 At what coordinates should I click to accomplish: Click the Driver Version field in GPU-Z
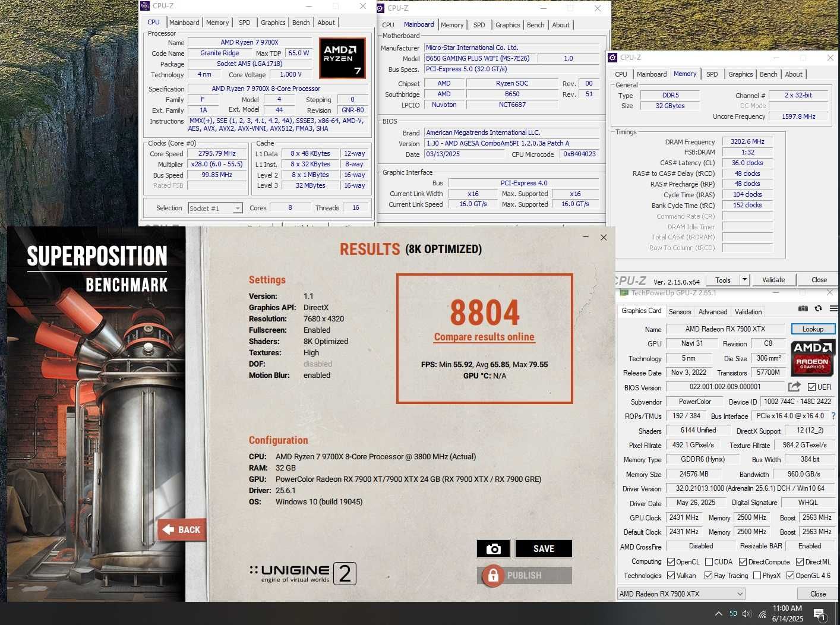click(750, 488)
